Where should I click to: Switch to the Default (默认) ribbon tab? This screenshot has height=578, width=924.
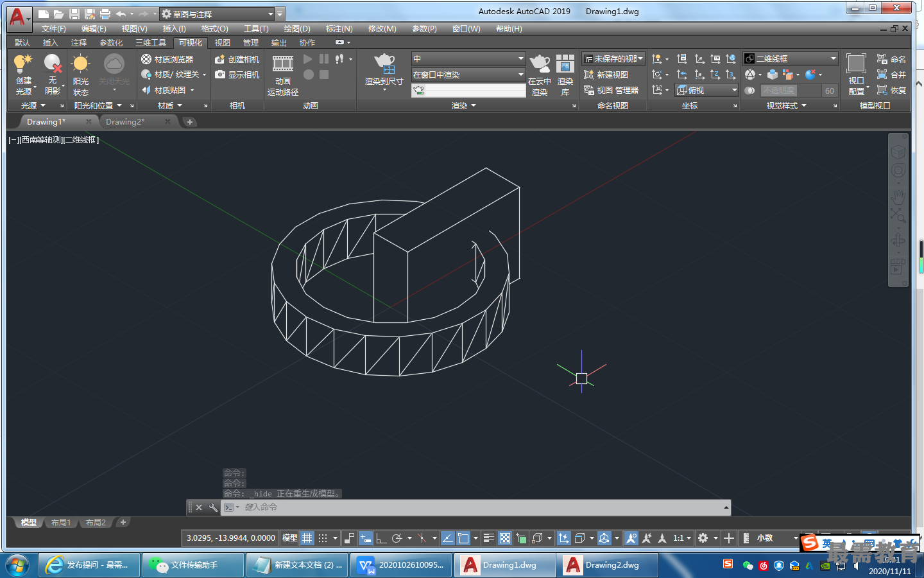tap(22, 43)
